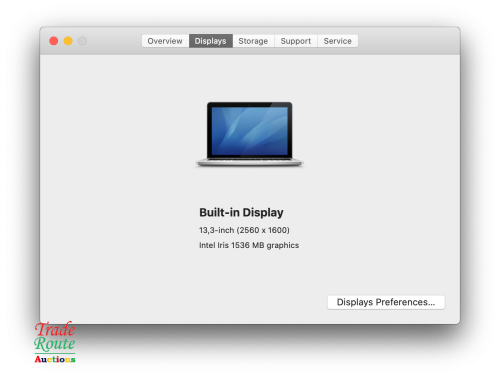The height and width of the screenshot is (377, 500).
Task: Minimize window with the yellow button
Action: 68,41
